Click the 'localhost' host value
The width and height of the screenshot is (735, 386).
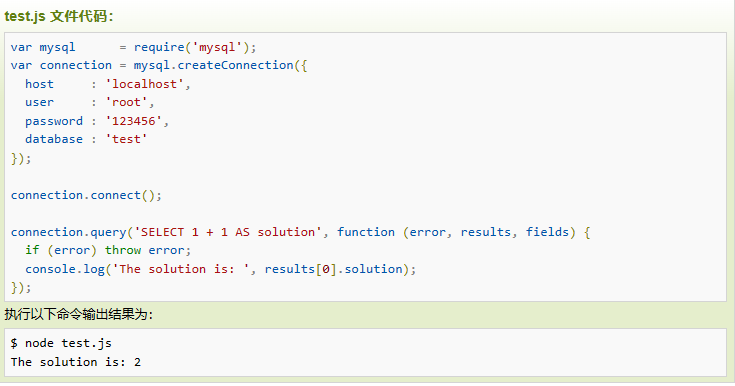click(144, 84)
